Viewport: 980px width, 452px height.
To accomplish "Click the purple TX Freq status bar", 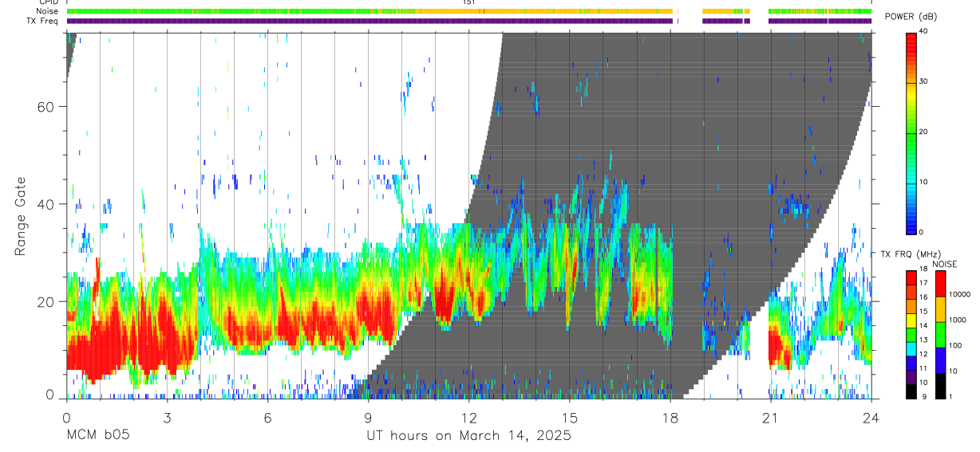I will [x=469, y=21].
